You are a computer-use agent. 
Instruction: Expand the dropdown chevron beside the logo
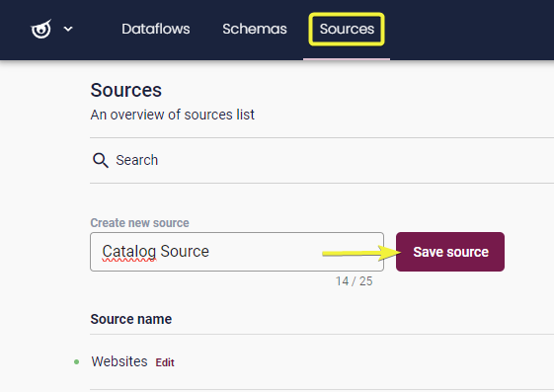[x=68, y=29]
